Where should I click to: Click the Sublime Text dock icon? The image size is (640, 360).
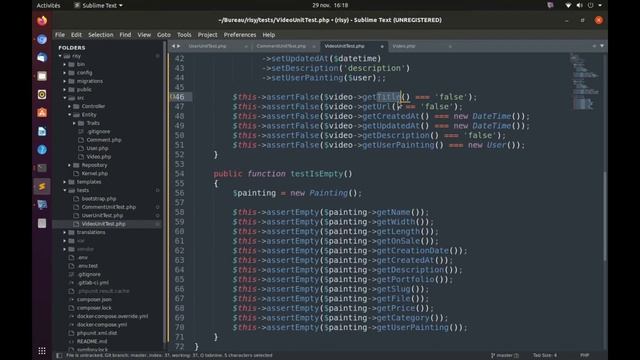coord(42,186)
